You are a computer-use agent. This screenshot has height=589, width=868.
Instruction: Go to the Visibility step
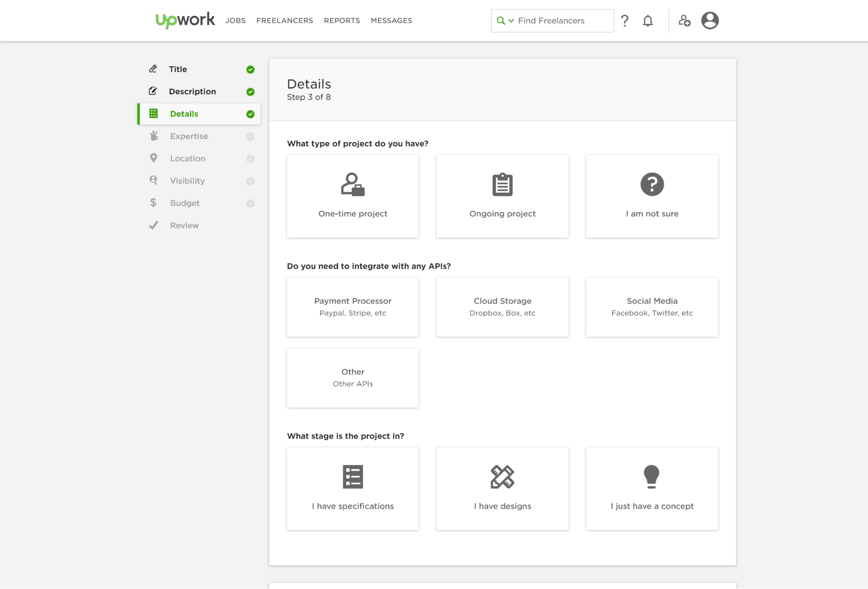point(199,181)
